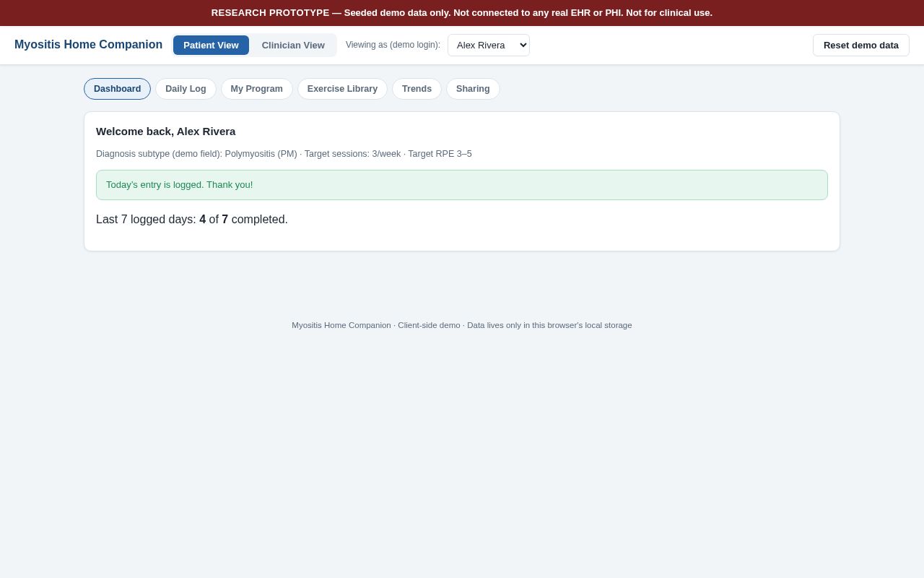Click the diagnosis subtype Polymyositis line
This screenshot has height=578, width=924.
(284, 154)
